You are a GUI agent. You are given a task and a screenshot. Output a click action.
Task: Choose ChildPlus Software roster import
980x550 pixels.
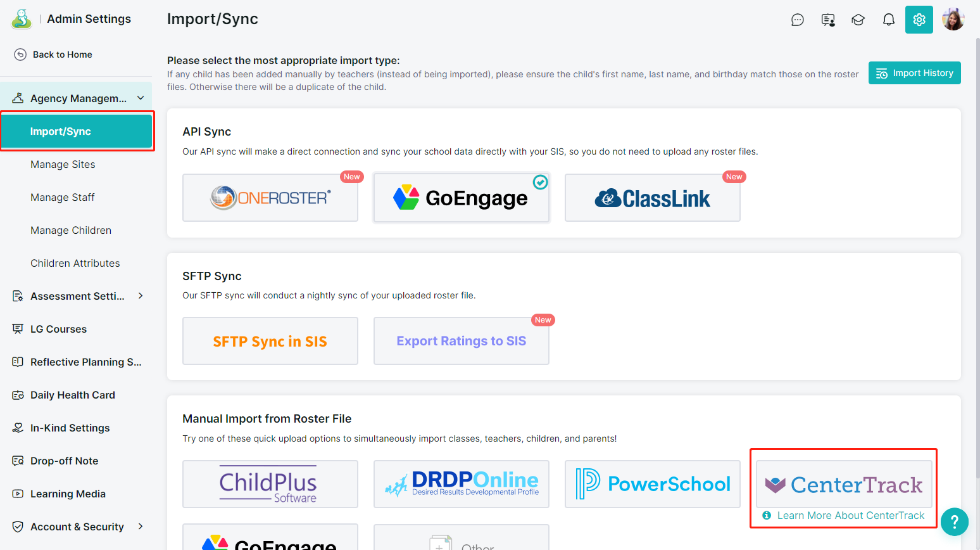270,484
